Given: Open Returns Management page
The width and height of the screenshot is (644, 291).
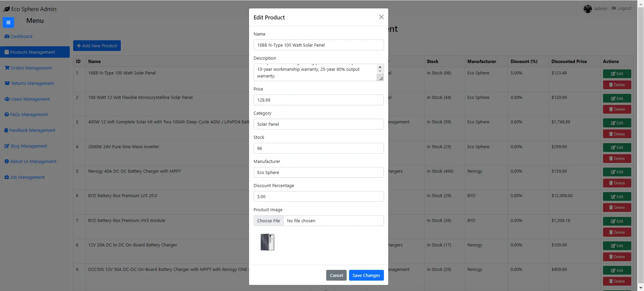Looking at the screenshot, I should pos(29,83).
